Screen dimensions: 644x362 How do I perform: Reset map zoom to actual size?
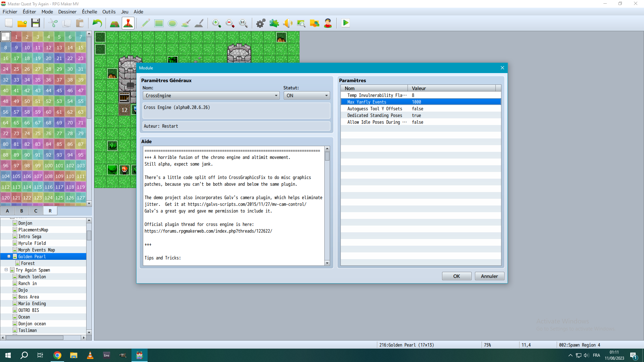tap(244, 23)
